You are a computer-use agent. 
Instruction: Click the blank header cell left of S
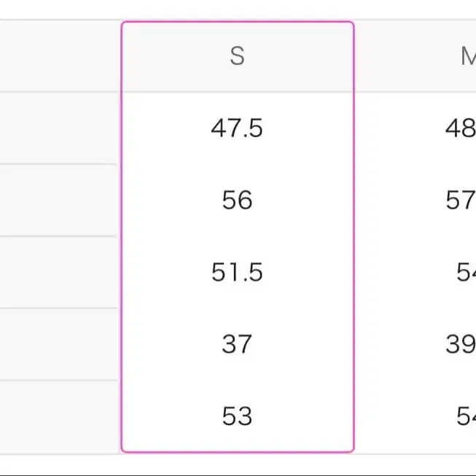(60, 56)
